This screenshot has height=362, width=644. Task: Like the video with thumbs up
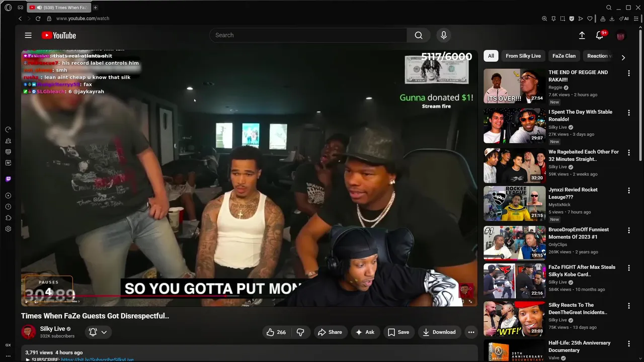276,332
